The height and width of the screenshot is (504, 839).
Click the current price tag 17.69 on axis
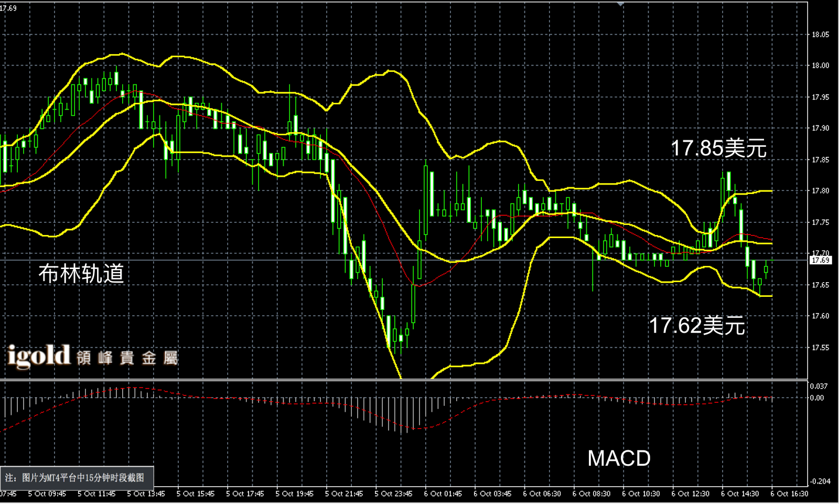pyautogui.click(x=821, y=260)
